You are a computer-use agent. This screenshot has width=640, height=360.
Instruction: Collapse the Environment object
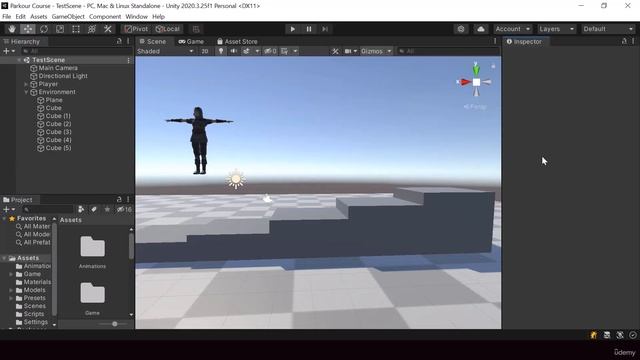tap(27, 92)
